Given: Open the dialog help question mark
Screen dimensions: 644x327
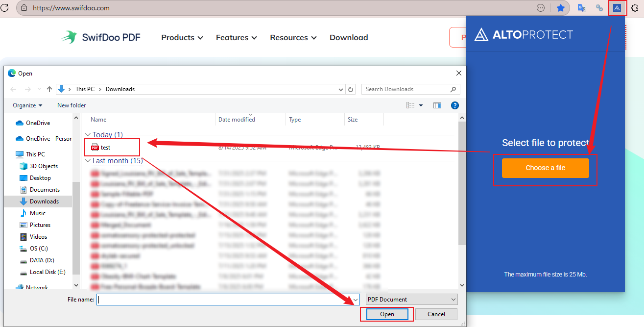Looking at the screenshot, I should tap(454, 105).
